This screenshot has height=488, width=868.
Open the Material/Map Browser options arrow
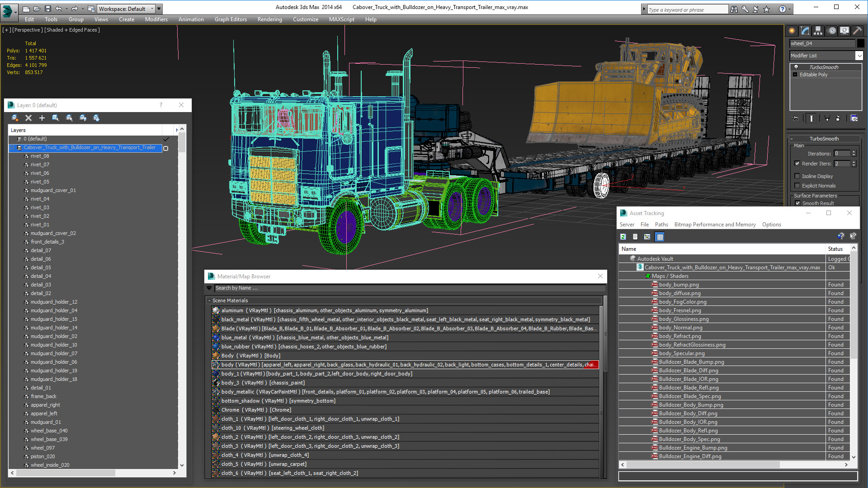(209, 288)
